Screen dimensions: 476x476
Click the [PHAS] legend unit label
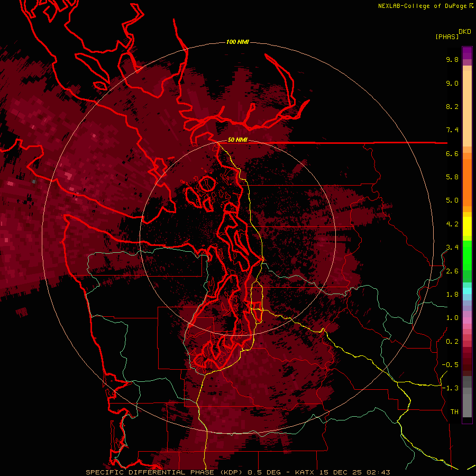click(x=447, y=36)
